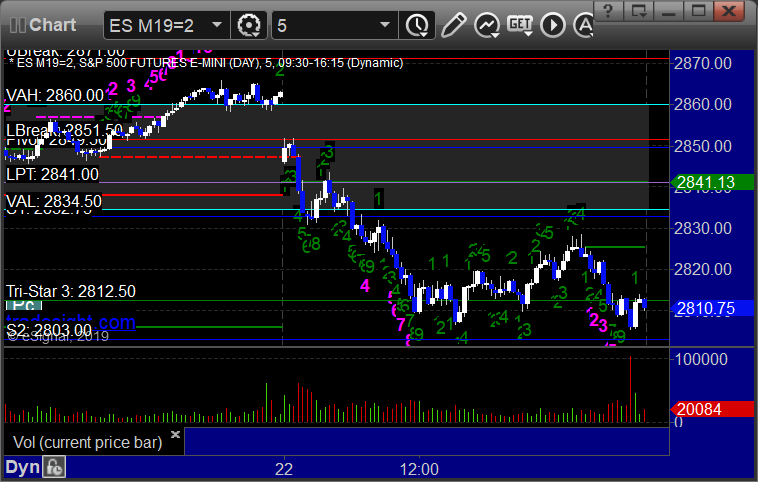Click the VAH: 2860.00 label

54,95
